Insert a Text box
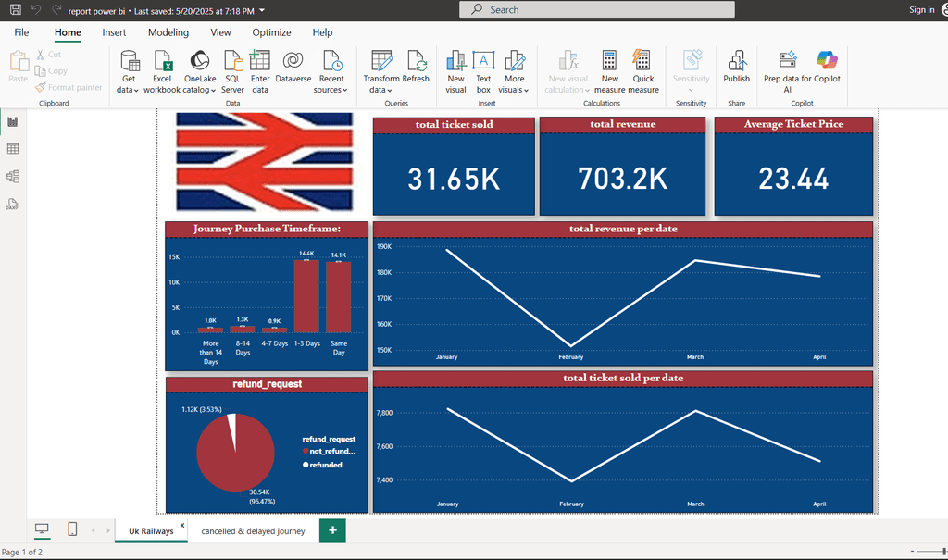Screen dimensions: 948x560 tap(483, 72)
